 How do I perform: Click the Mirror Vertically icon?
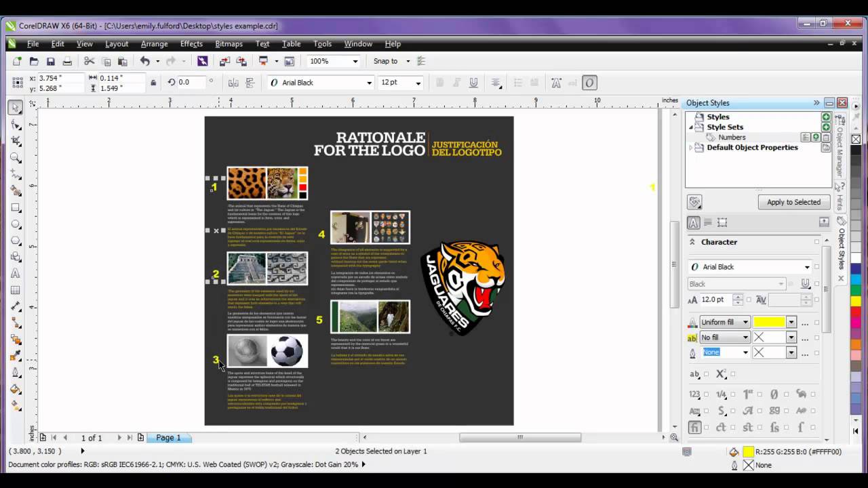coord(250,83)
